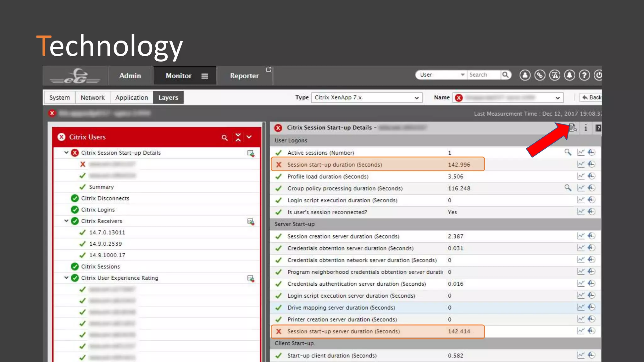The image size is (644, 362).
Task: Open the User search-type dropdown
Action: [x=441, y=75]
